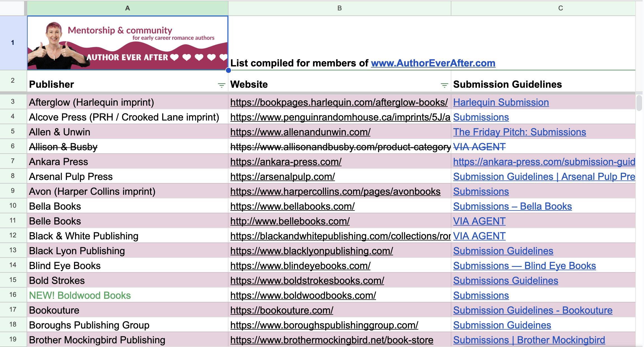Select the Author Ever After banner image
The height and width of the screenshot is (347, 644).
128,43
